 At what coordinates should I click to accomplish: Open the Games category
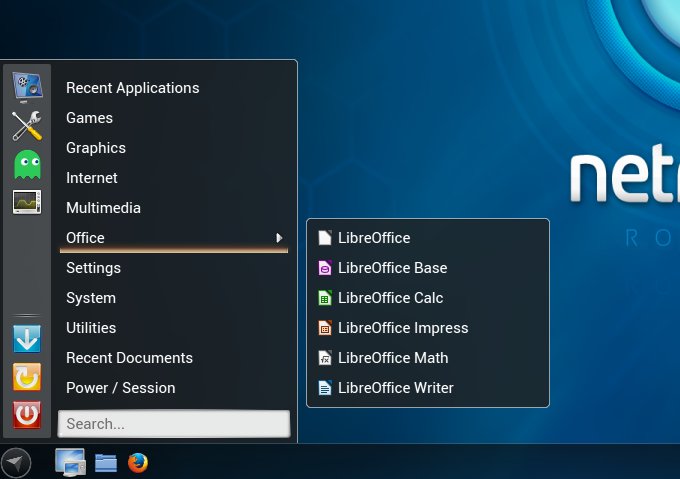pyautogui.click(x=89, y=118)
